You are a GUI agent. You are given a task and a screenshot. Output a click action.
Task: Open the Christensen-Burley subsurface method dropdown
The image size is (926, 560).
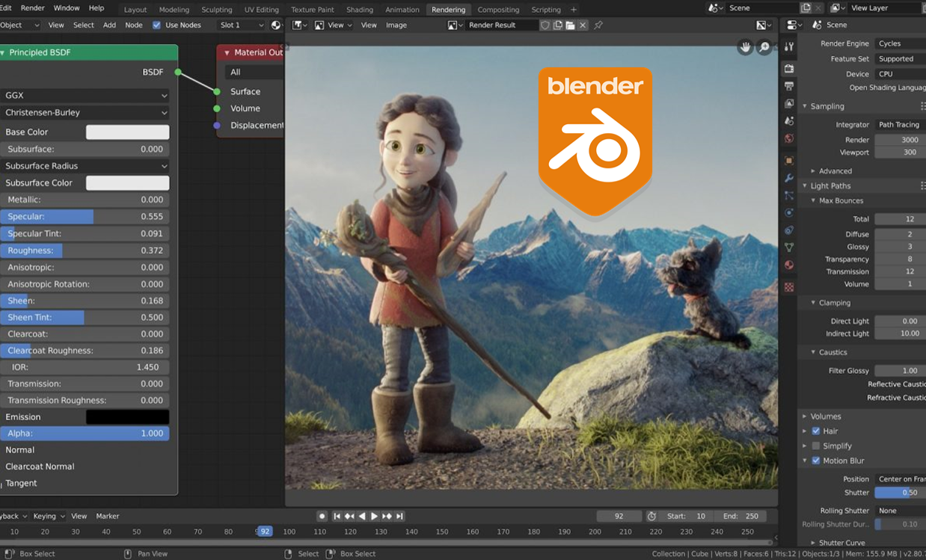pos(86,113)
